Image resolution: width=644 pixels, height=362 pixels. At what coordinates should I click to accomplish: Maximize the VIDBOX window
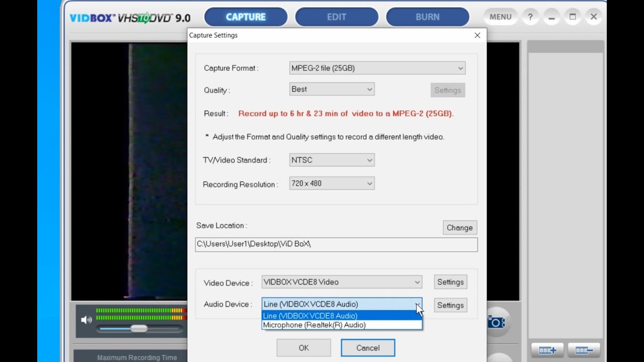click(x=573, y=17)
